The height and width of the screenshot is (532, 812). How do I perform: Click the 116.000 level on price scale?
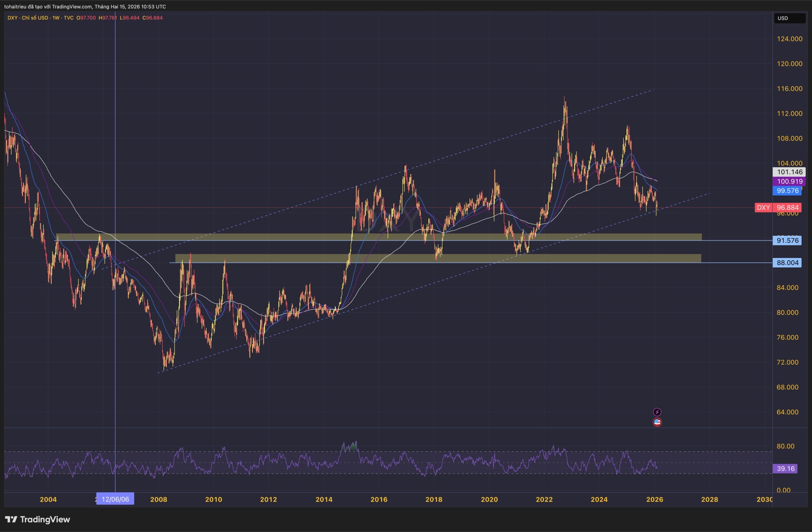[x=789, y=89]
